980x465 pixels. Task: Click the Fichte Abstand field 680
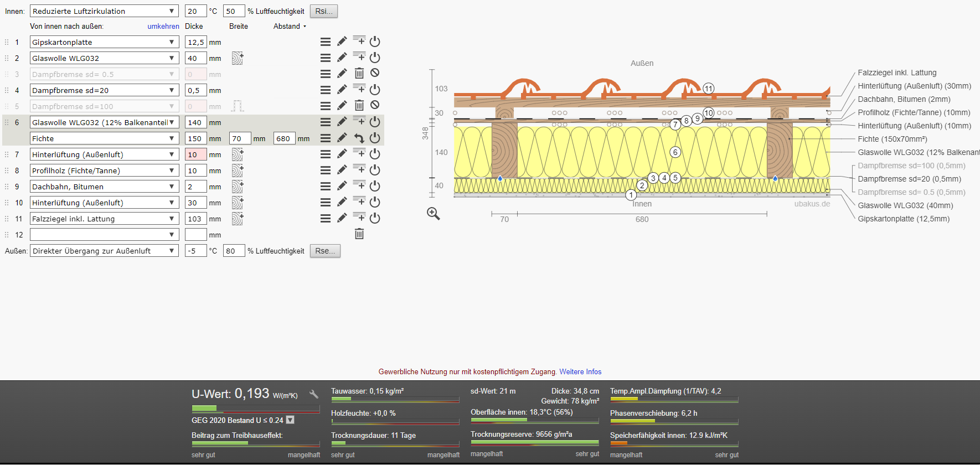284,138
